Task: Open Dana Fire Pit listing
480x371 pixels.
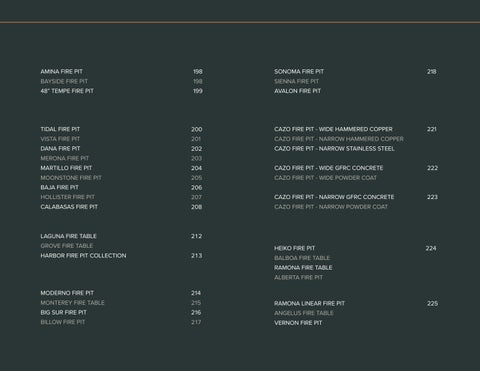Action: click(x=60, y=149)
